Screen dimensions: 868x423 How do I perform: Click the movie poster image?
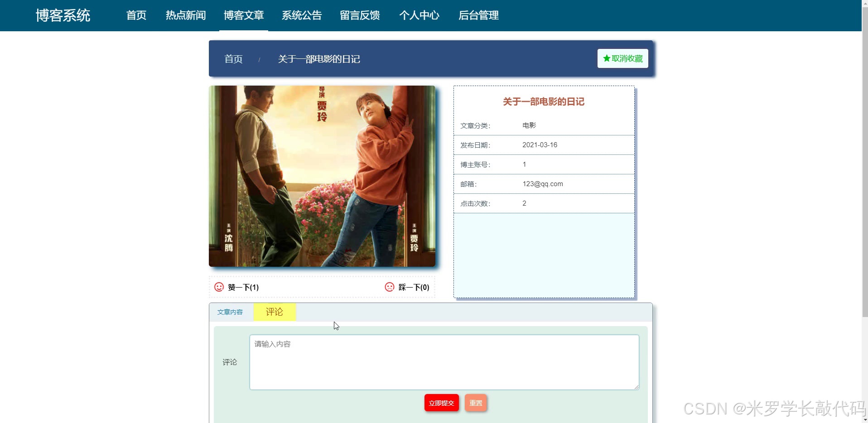coord(322,176)
